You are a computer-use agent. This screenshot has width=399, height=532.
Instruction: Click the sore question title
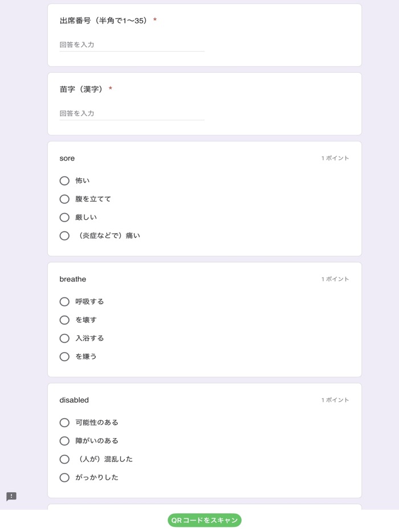pyautogui.click(x=67, y=158)
